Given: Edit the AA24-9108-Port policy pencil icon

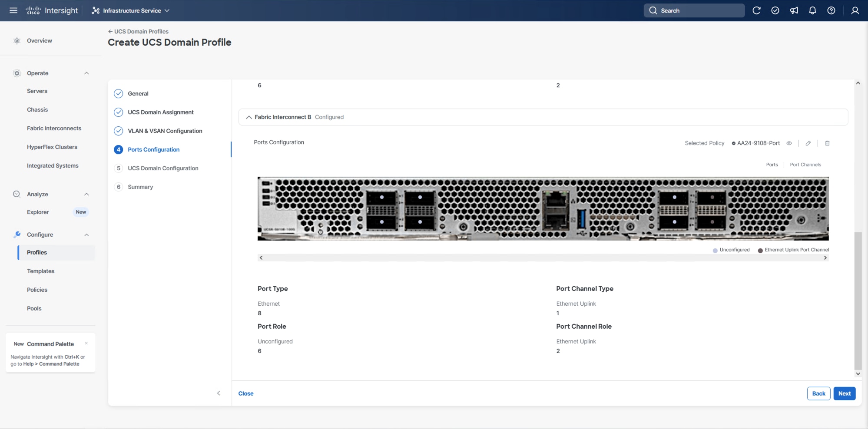Looking at the screenshot, I should (808, 143).
